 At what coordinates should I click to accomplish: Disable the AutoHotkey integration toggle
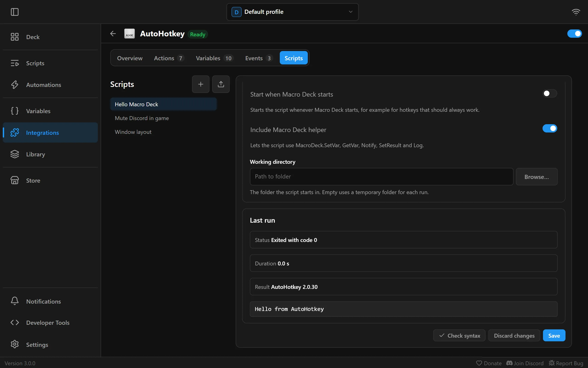pyautogui.click(x=574, y=34)
